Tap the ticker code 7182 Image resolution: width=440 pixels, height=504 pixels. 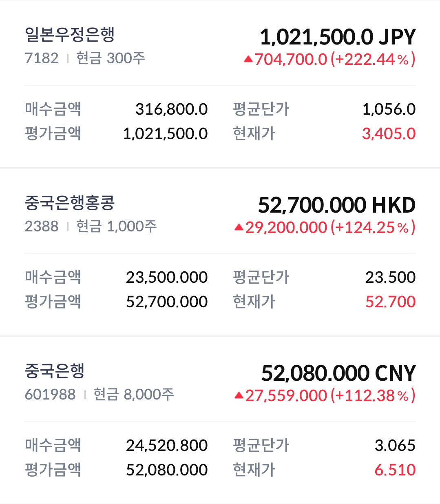pos(42,58)
